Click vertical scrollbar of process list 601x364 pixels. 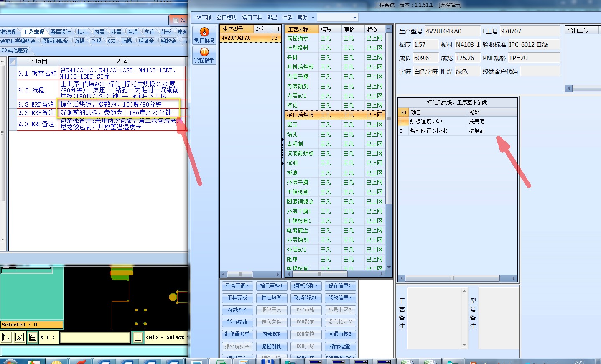pos(389,147)
